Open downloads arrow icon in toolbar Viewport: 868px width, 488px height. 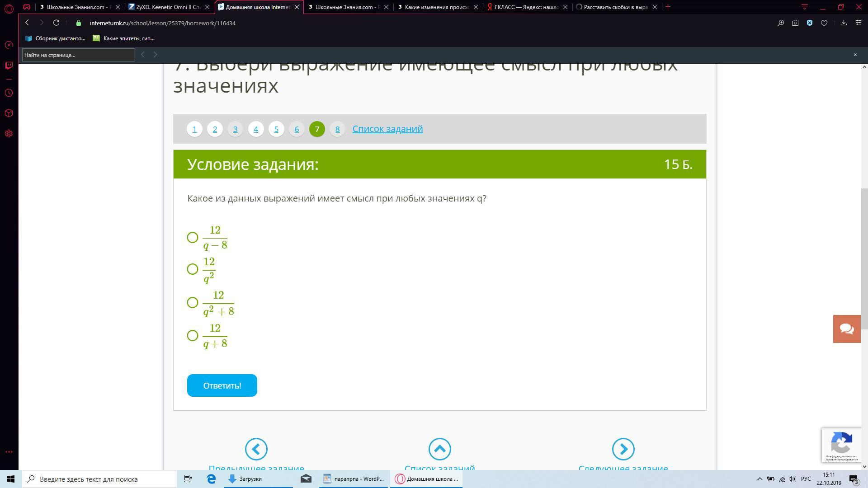coord(844,23)
